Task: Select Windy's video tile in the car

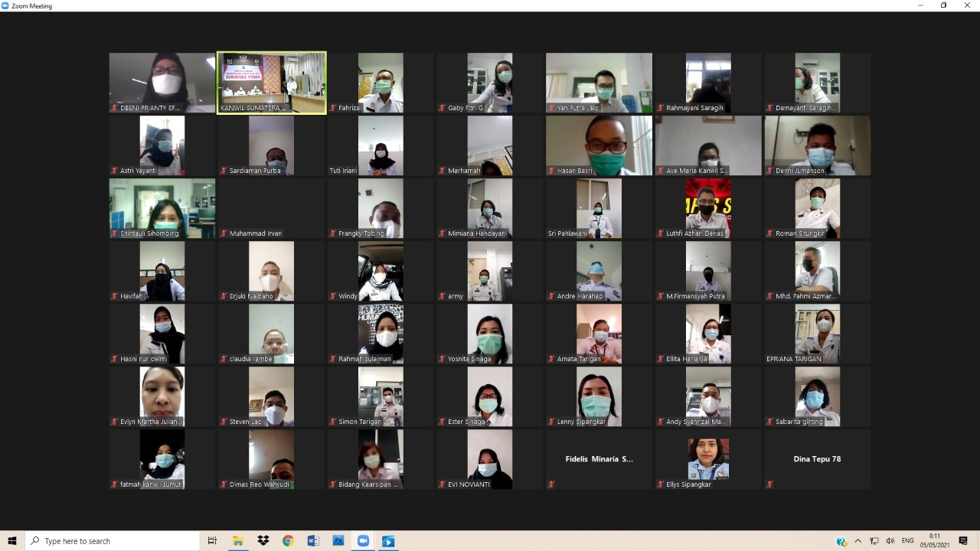Action: [381, 271]
